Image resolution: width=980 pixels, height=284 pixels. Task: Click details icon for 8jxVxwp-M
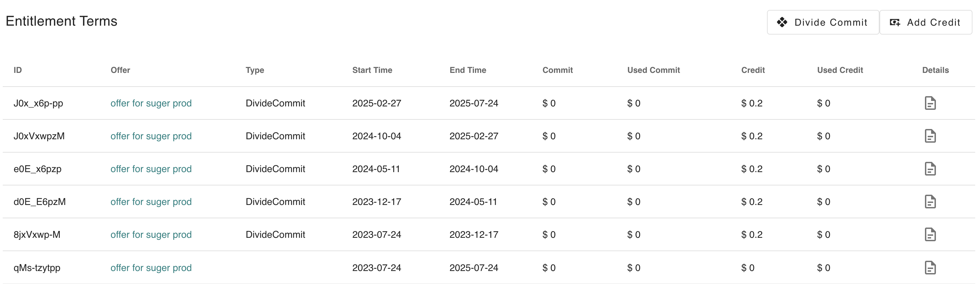(x=930, y=234)
